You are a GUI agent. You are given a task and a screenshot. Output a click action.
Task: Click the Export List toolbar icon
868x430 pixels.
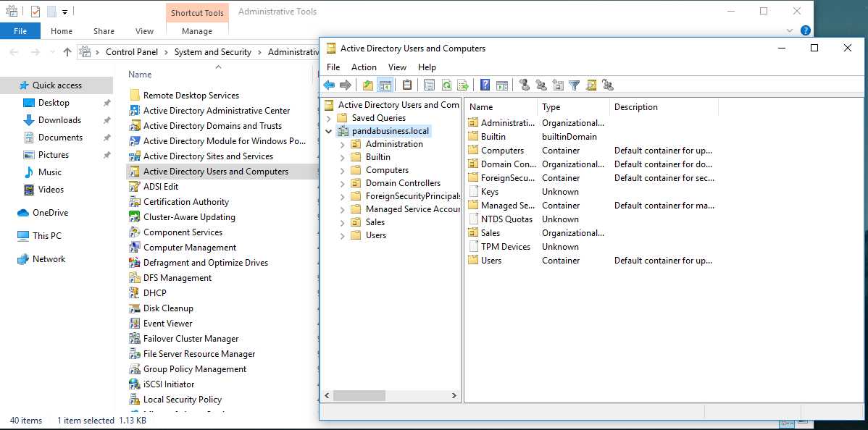coord(463,85)
